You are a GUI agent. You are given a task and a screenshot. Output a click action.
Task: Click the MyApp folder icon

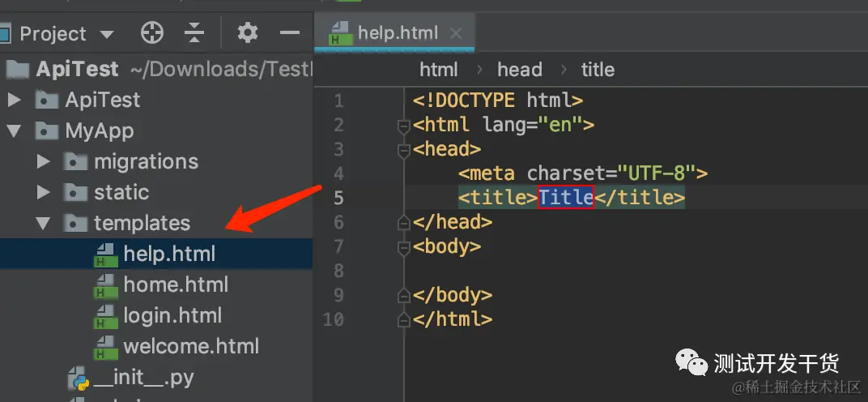(46, 131)
